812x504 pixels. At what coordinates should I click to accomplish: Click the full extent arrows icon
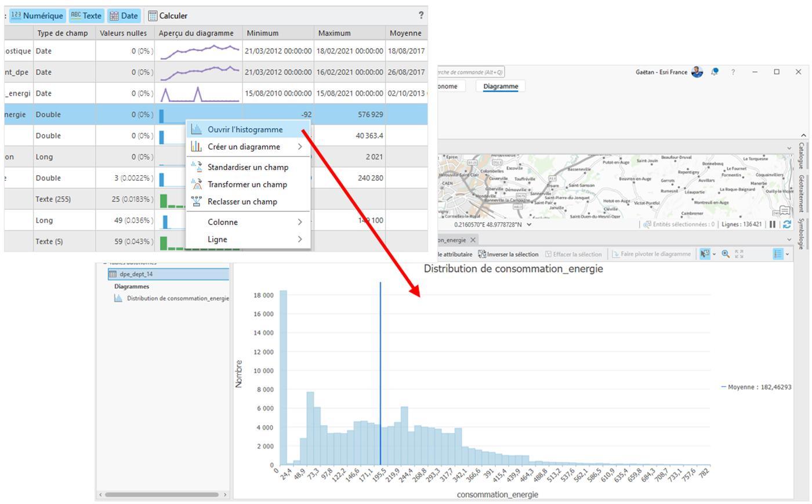point(739,254)
